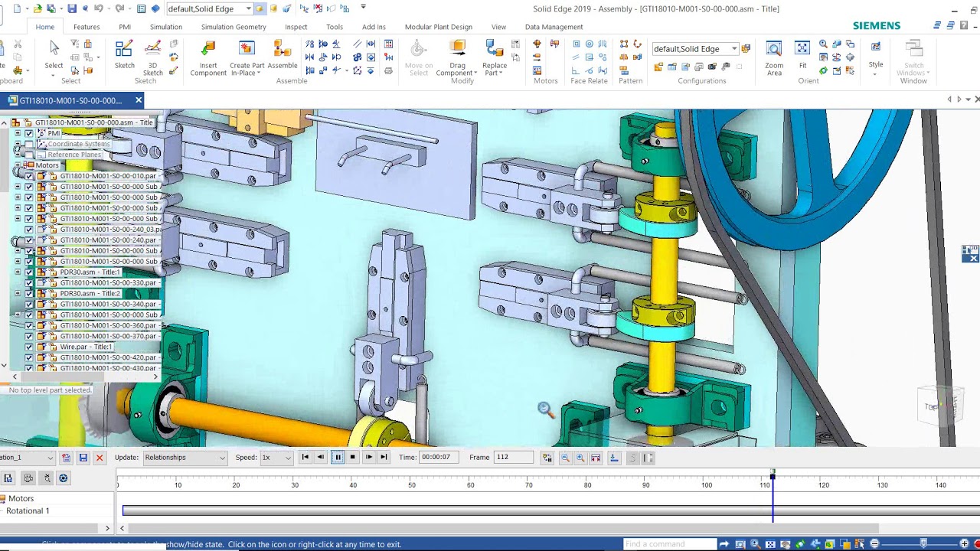Click the Save icon in the quick access toolbar
980x551 pixels.
[x=72, y=8]
